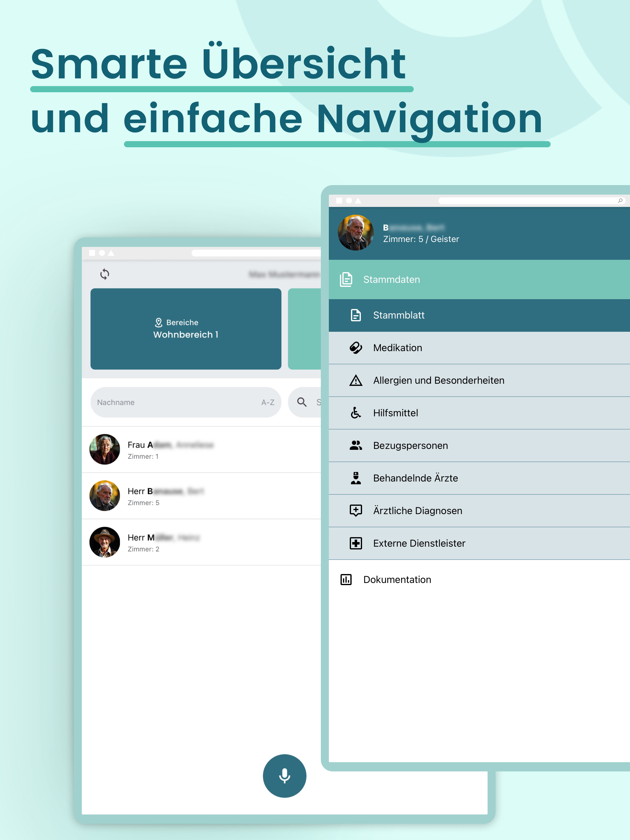Screen dimensions: 630x840
Task: Click the browser bar search icon
Action: [620, 200]
